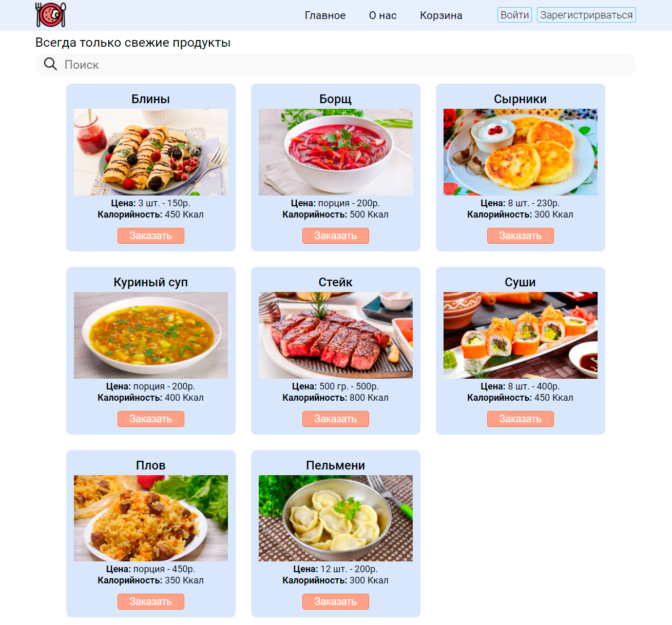Select the Стейк dish photo
672x625 pixels.
tap(336, 335)
